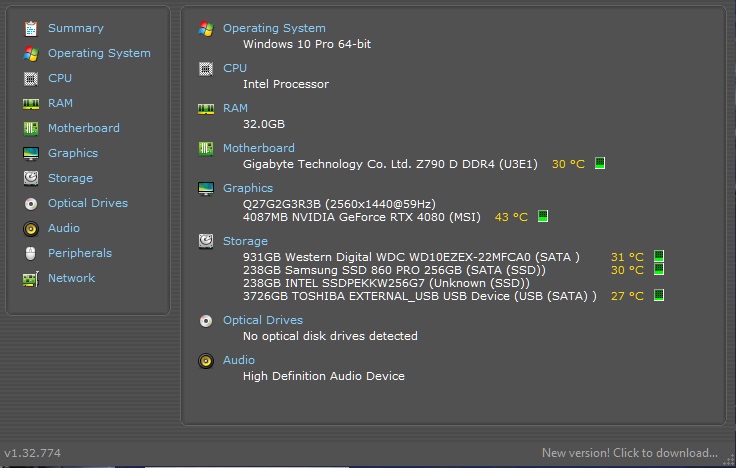Click the Peripherals mouse icon in sidebar
Viewport: 736px width, 468px height.
point(31,253)
